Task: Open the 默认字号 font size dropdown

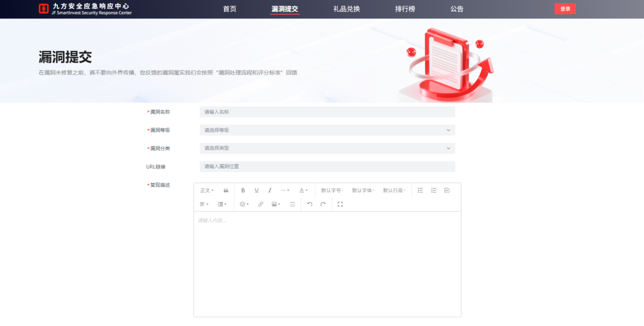Action: [332, 191]
